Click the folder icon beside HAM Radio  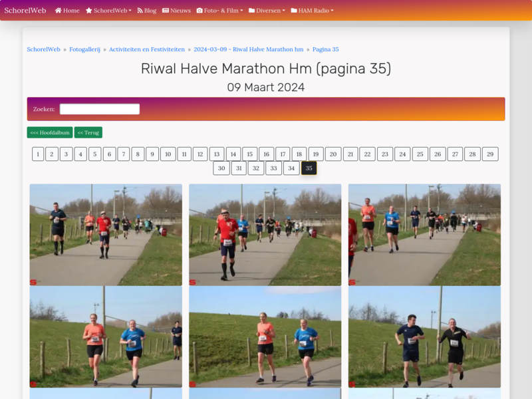coord(294,11)
